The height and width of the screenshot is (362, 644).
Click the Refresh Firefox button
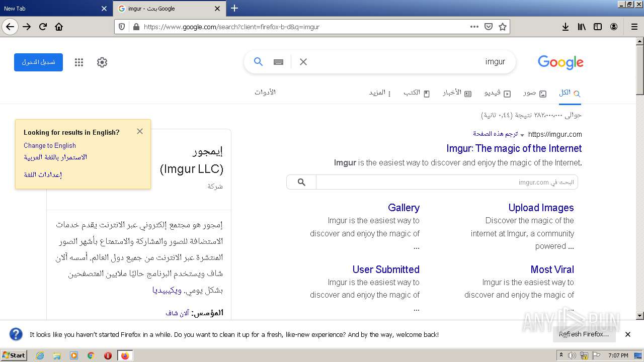pos(584,334)
